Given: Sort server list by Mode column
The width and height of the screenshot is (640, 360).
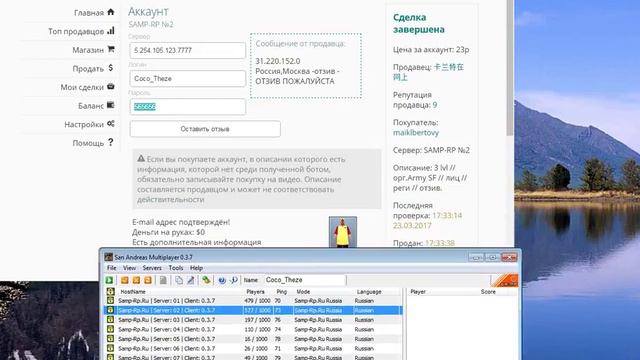Looking at the screenshot, I should [303, 292].
